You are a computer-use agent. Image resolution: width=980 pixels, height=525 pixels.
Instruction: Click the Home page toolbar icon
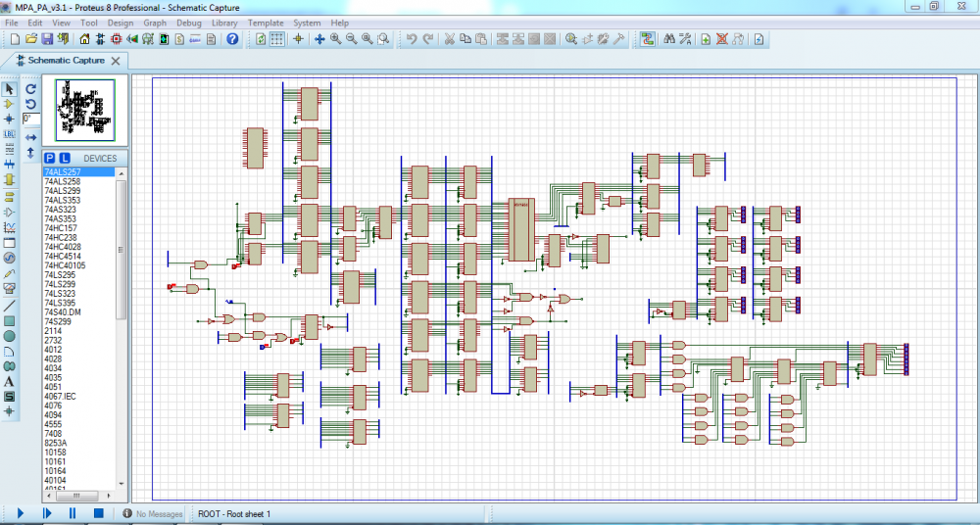point(85,39)
